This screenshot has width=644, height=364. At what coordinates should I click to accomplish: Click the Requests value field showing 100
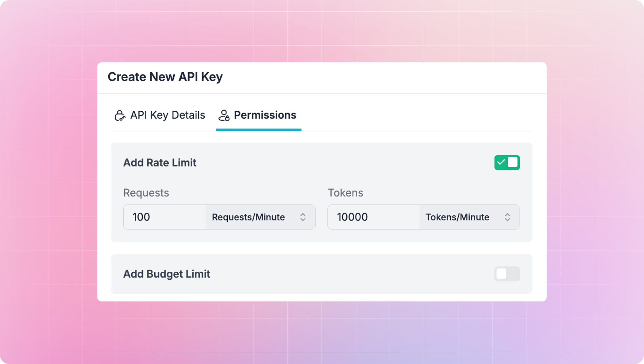164,217
